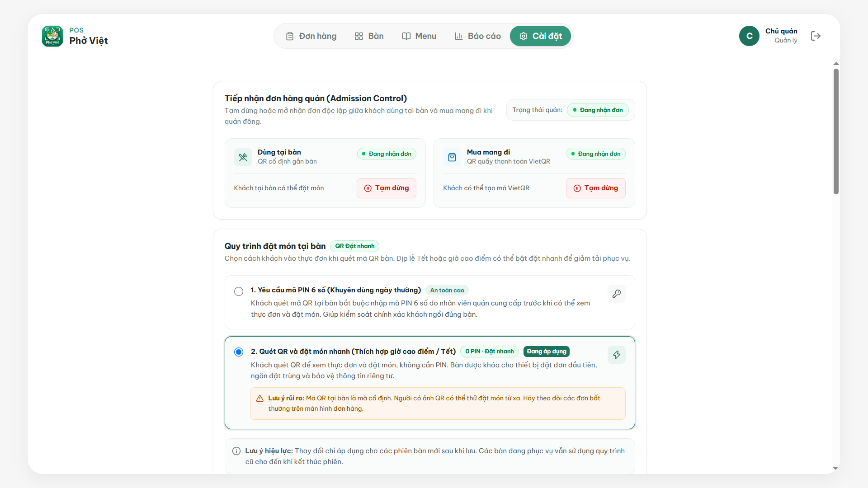Click the Tiếp nhận đơn hàng quán heading
The width and height of the screenshot is (868, 488).
[x=316, y=99]
